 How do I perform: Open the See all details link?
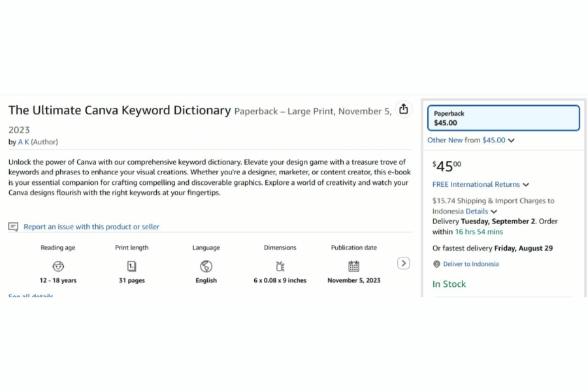tap(31, 296)
